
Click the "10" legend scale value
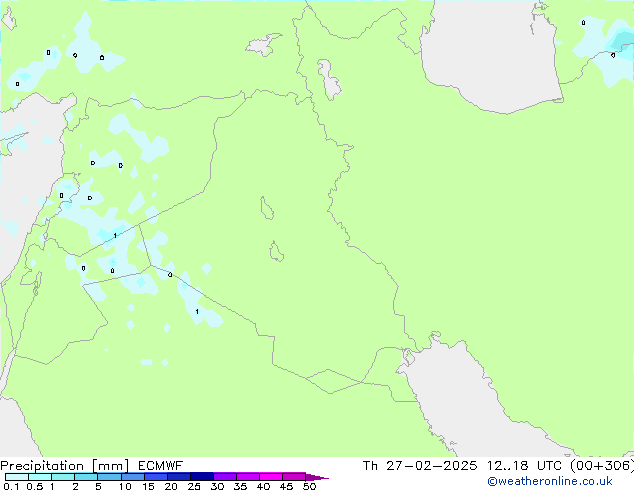click(x=125, y=486)
